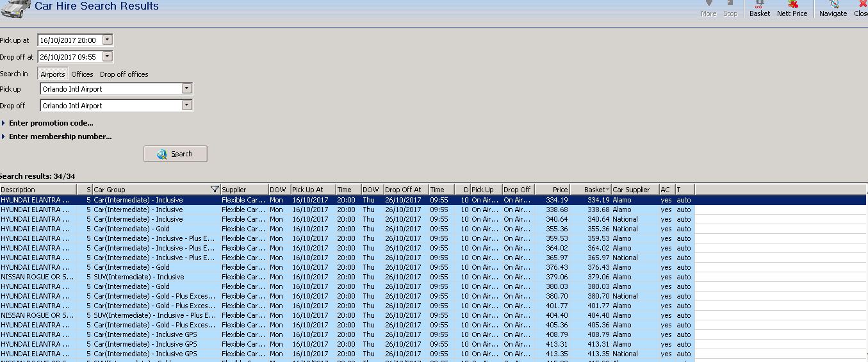This screenshot has width=868, height=362.
Task: Click the Search button
Action: point(176,154)
